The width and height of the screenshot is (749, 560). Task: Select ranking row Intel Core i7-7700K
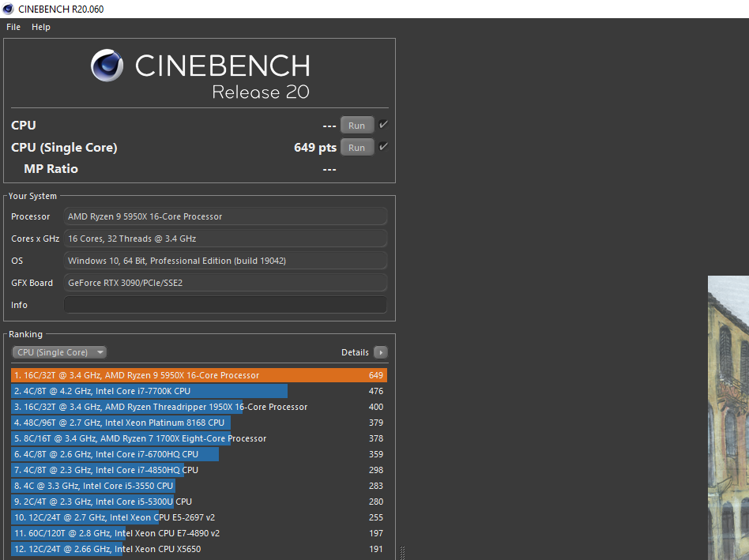coord(199,391)
